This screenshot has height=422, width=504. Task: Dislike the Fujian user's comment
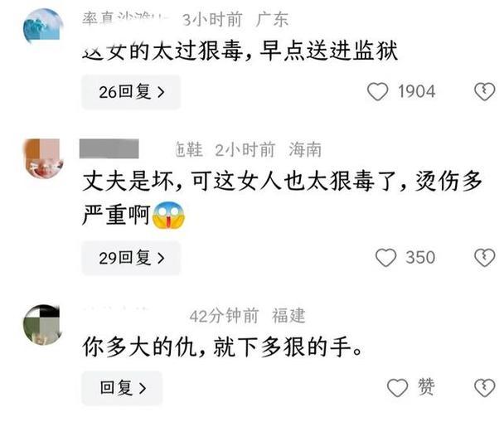point(484,388)
